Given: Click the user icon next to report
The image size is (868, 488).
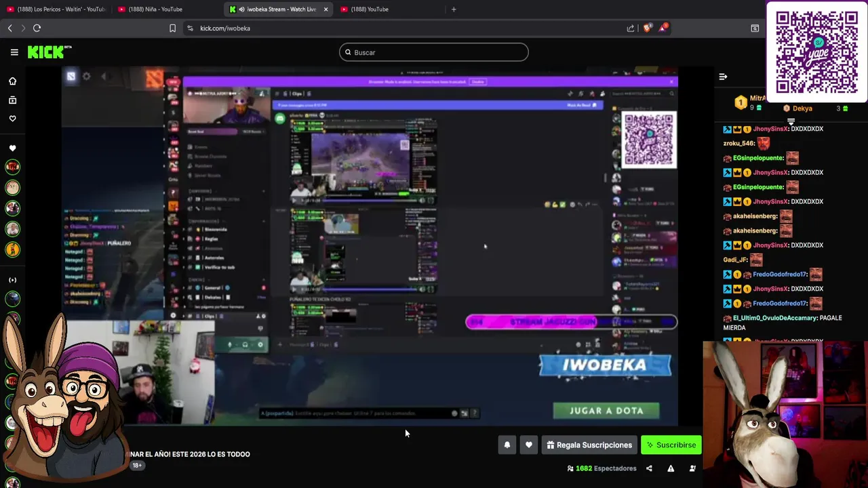Looking at the screenshot, I should point(692,468).
